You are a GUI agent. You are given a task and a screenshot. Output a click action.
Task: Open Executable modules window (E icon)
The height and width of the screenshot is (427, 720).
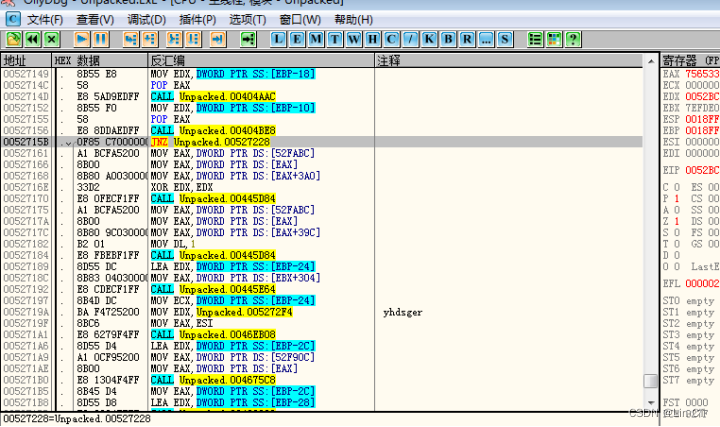297,39
